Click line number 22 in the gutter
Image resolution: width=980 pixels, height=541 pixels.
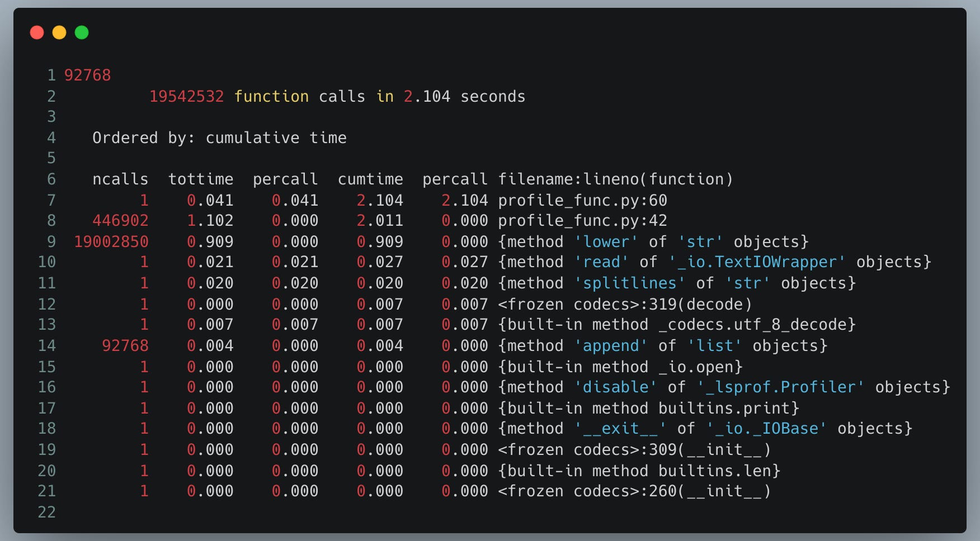click(46, 512)
